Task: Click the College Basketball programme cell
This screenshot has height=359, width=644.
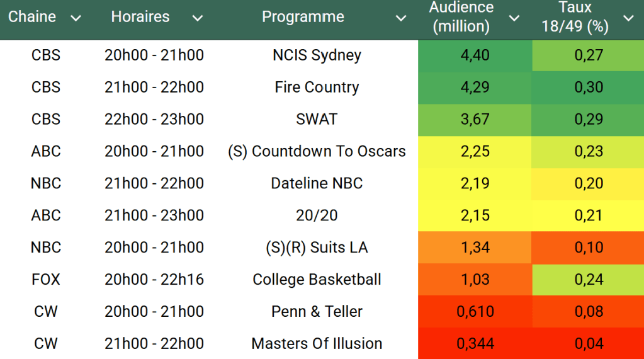Action: (x=317, y=280)
